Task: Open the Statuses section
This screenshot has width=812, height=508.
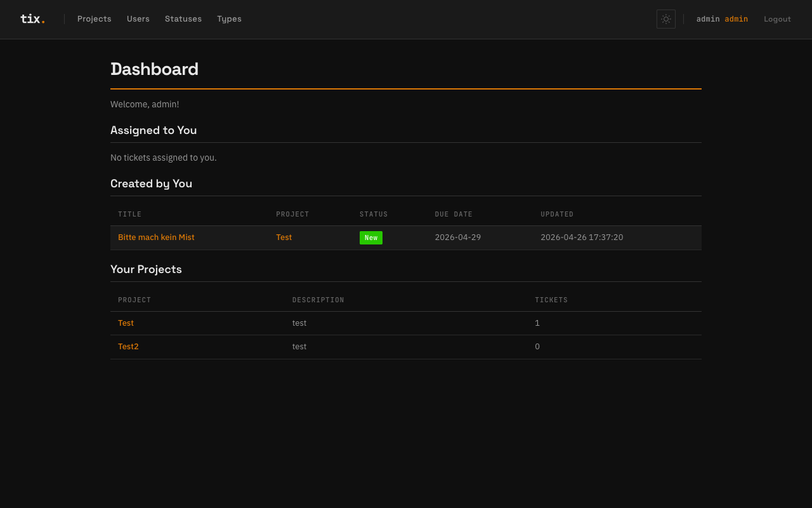Action: pos(183,19)
